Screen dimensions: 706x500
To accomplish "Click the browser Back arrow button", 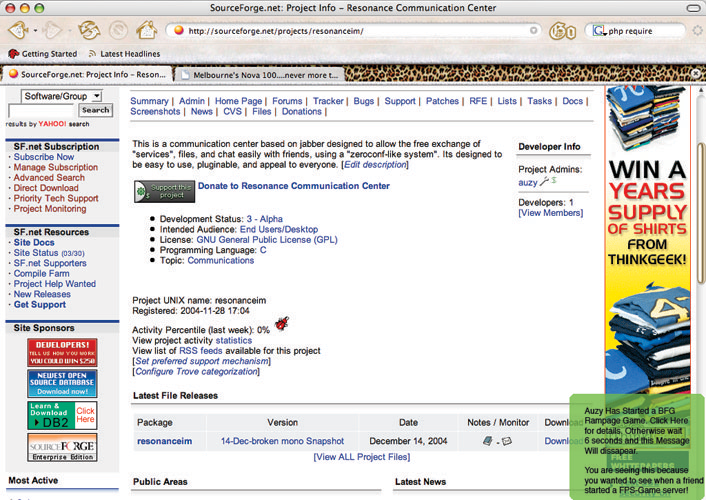I will pos(18,30).
